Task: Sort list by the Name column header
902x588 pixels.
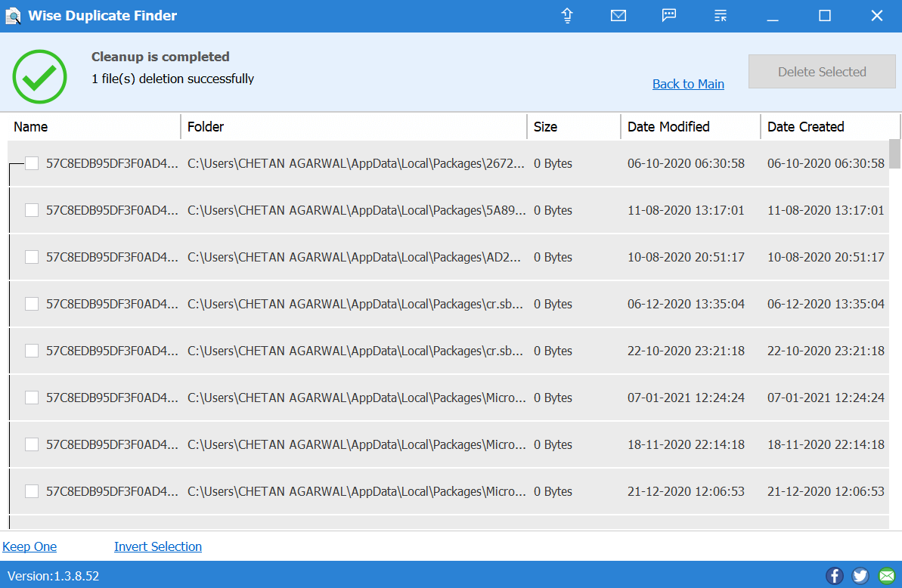Action: (x=31, y=126)
